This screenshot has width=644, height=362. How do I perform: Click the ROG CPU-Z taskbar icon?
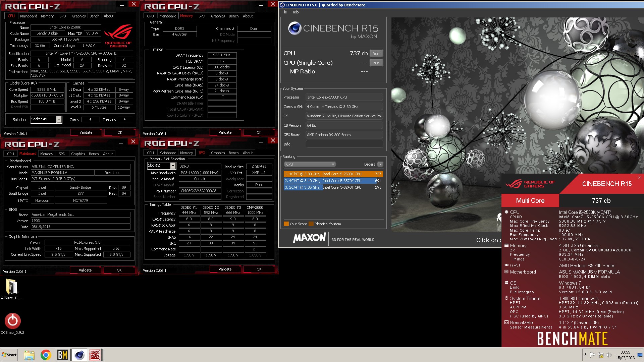click(x=95, y=355)
